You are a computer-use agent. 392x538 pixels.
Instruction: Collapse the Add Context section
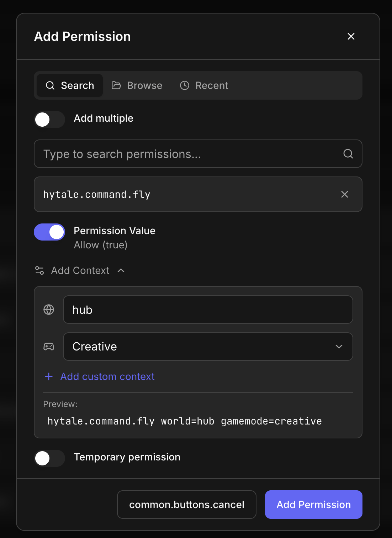121,270
